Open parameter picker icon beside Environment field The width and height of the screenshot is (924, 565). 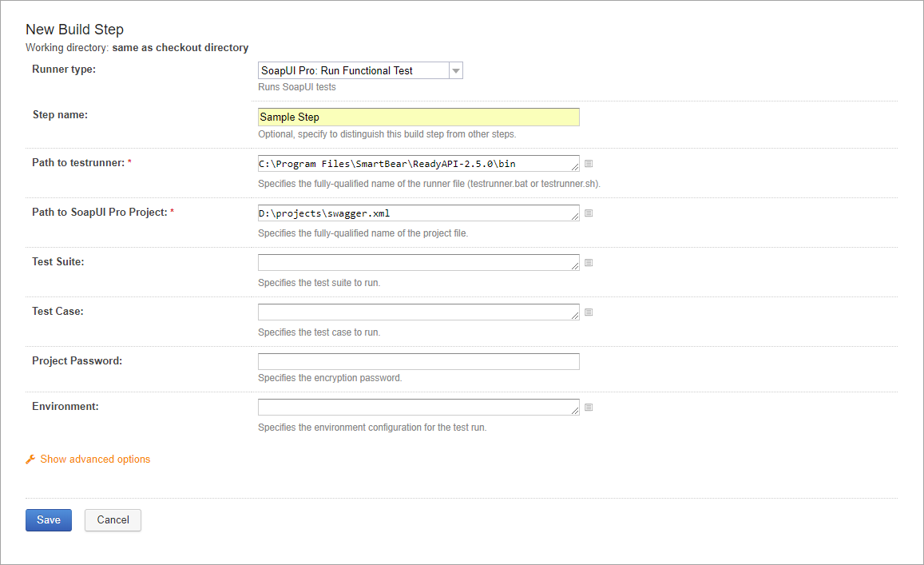point(588,407)
